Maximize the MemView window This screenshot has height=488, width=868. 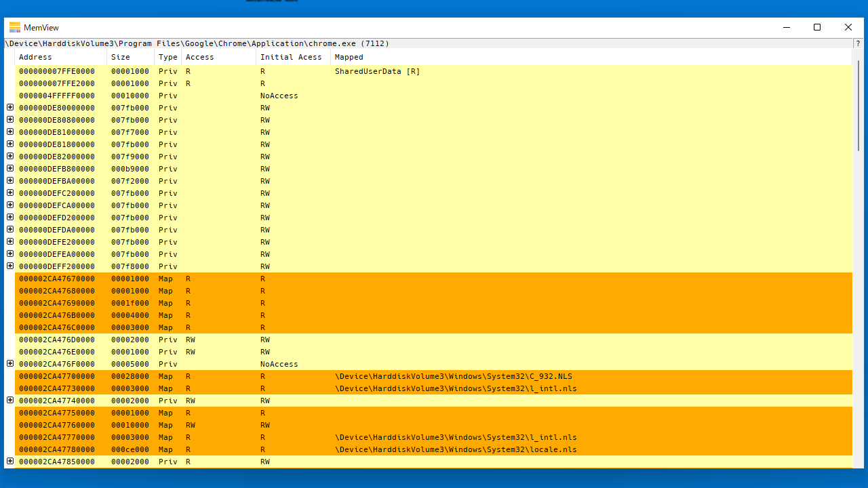[817, 27]
